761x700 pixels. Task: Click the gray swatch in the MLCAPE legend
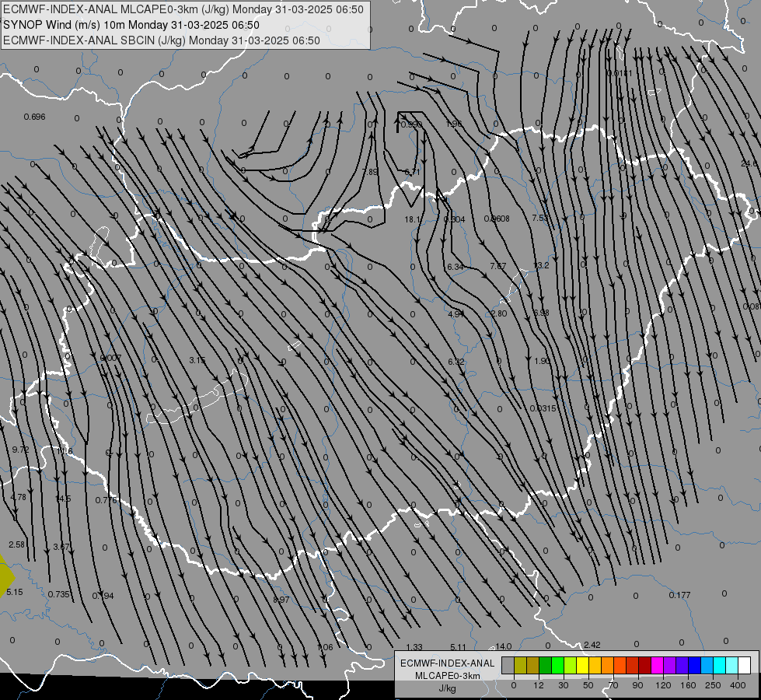pyautogui.click(x=508, y=665)
